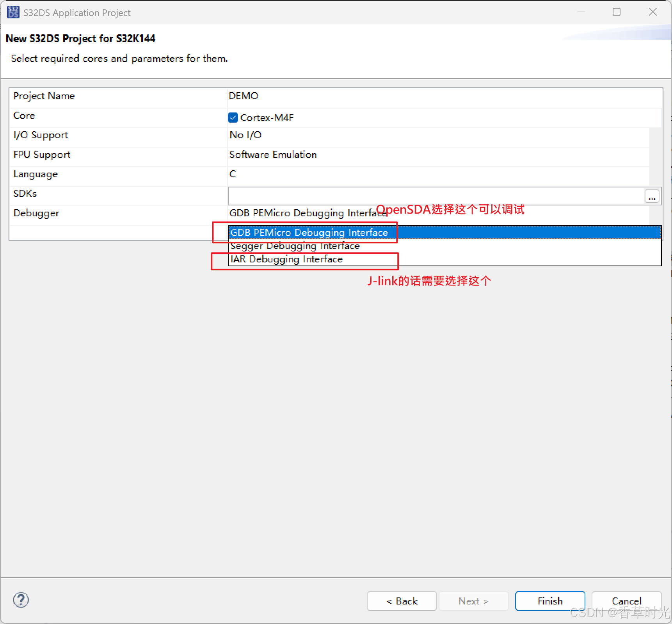Image resolution: width=672 pixels, height=624 pixels.
Task: Click the heading New S32DS Project for S32K144
Action: 80,38
